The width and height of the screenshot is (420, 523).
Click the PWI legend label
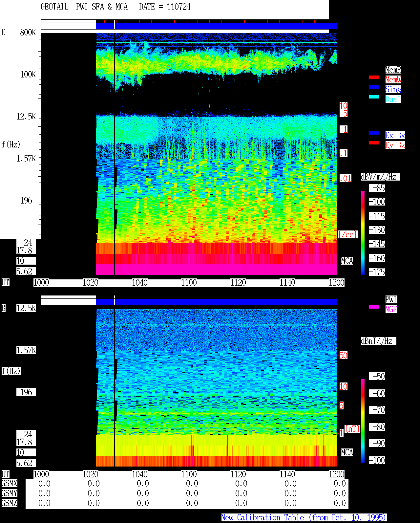(391, 299)
